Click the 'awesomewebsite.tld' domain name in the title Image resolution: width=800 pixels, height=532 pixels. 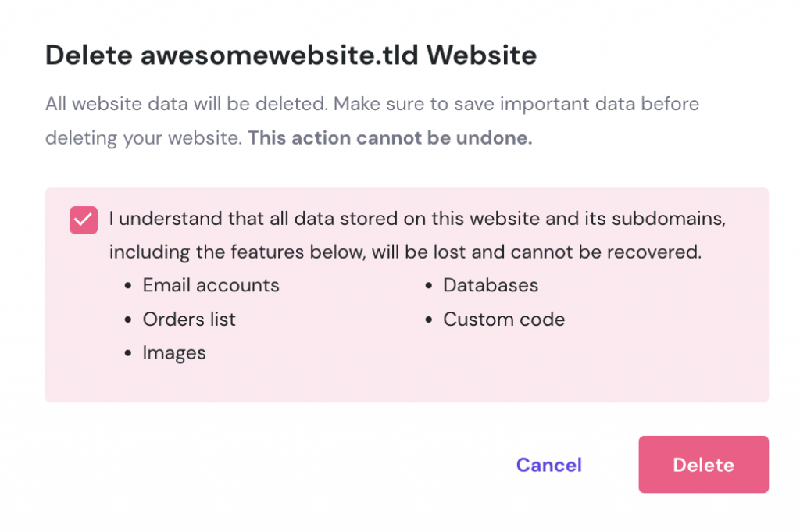pos(279,55)
